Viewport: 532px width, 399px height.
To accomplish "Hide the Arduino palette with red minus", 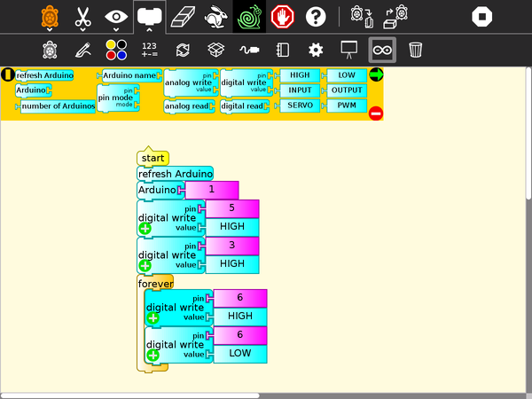I will 375,113.
